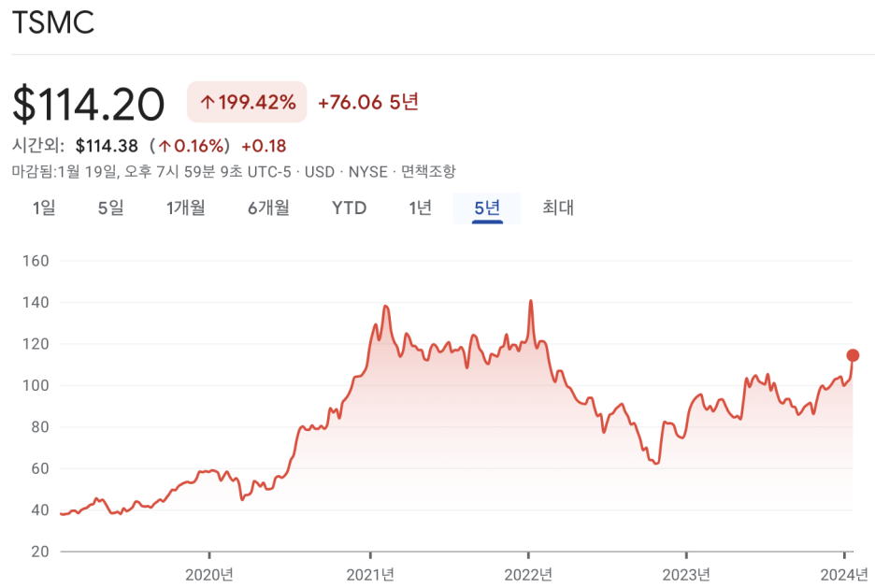View the 6개월 chart range
Screen dimensions: 875x588
267,208
